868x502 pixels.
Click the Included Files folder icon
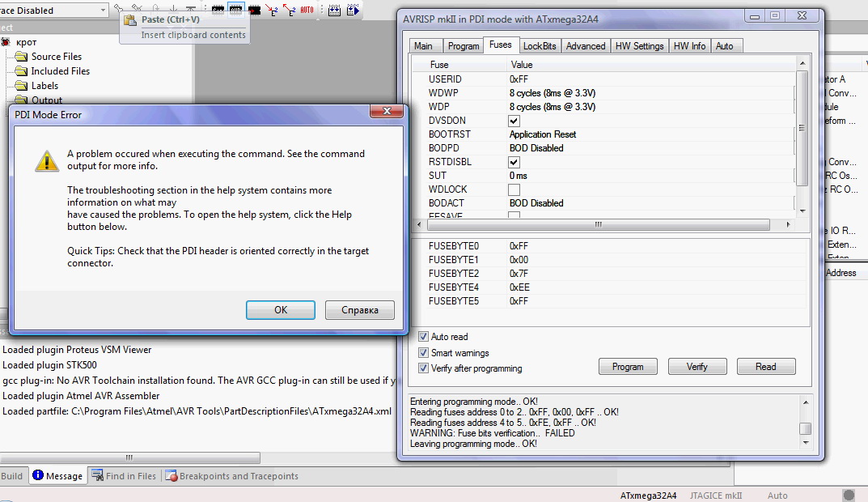[21, 71]
